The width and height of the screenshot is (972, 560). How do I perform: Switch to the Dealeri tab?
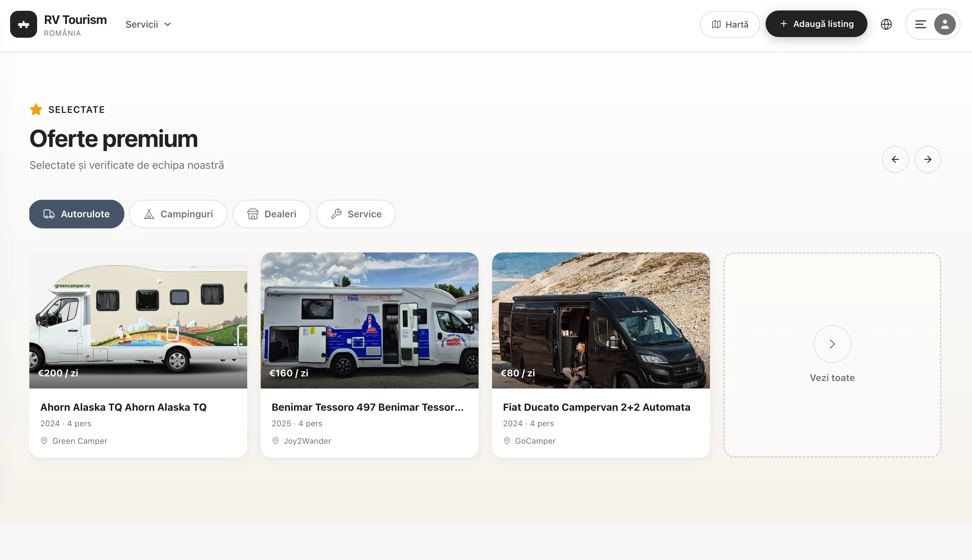271,214
